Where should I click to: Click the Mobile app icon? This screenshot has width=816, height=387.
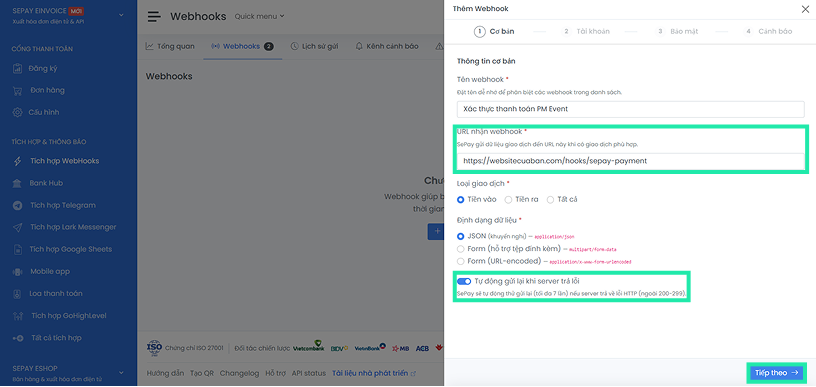point(18,272)
